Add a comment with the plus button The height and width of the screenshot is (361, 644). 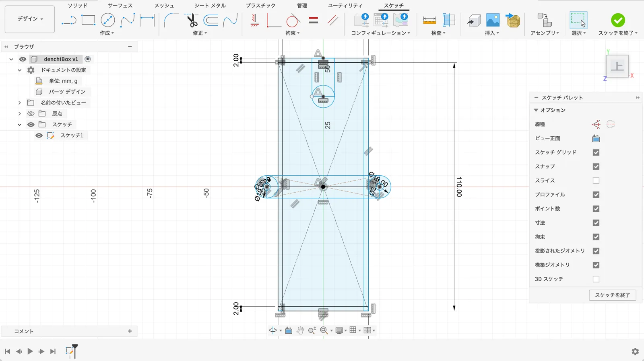point(130,331)
